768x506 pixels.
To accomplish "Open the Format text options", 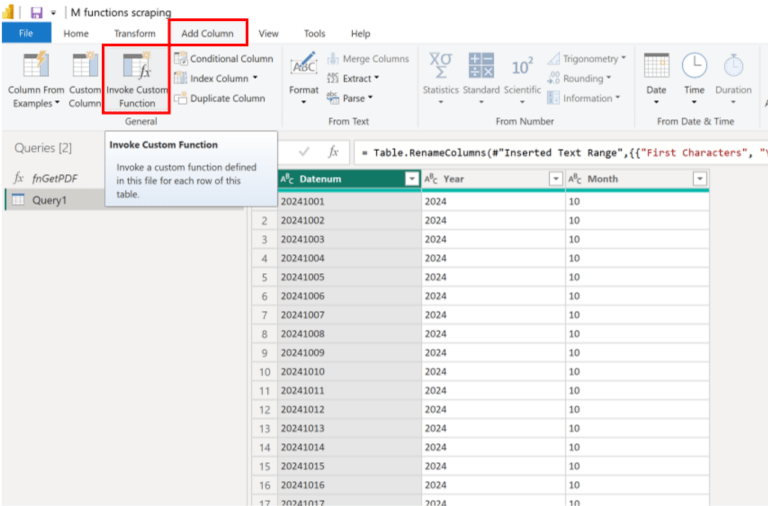I will tap(303, 68).
